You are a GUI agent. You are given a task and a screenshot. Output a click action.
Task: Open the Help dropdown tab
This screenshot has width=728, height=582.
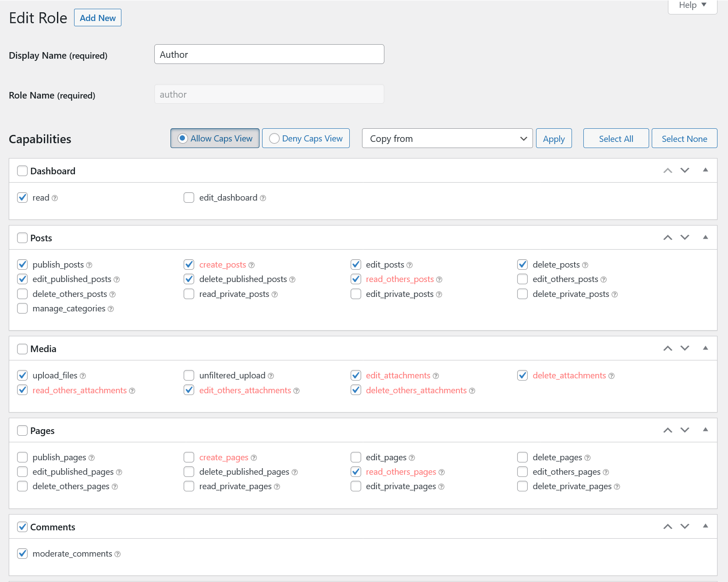692,6
